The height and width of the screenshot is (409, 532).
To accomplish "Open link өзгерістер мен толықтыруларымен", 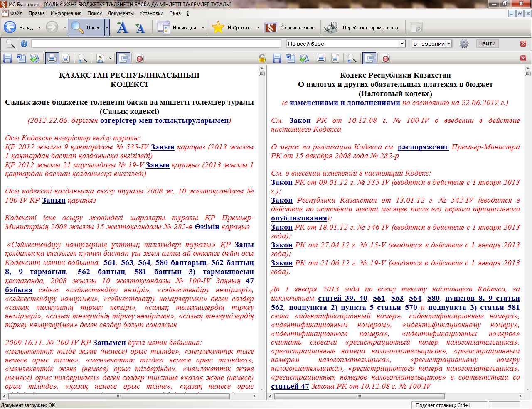I will click(x=164, y=120).
